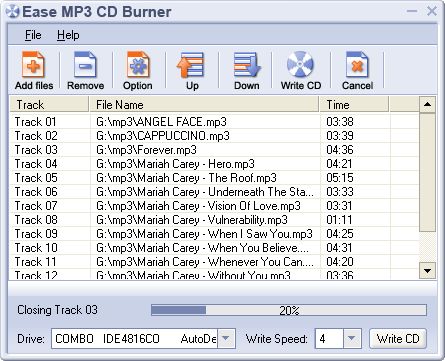Open the File menu
The height and width of the screenshot is (361, 445).
pos(33,35)
